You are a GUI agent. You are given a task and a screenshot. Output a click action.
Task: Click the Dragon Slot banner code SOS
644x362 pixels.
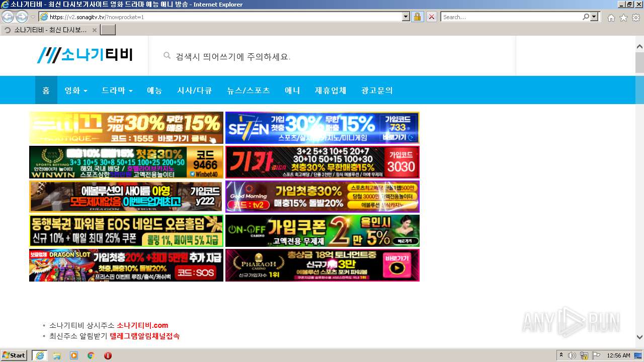pos(126,265)
